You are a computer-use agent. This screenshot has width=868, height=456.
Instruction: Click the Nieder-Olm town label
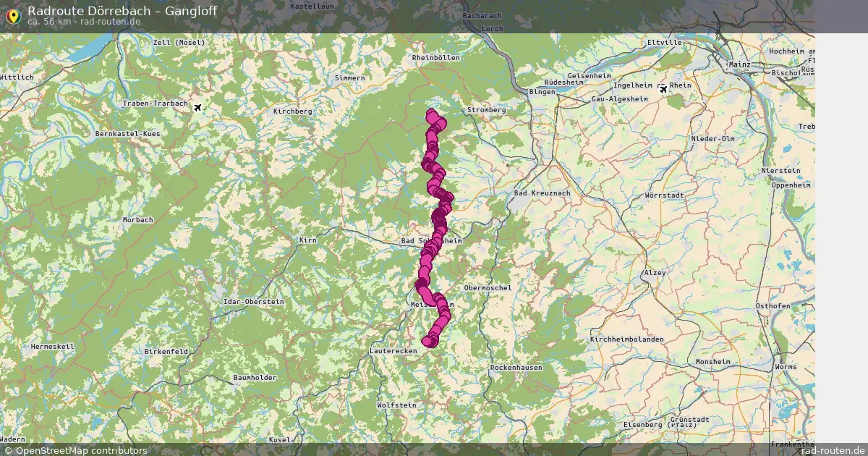pyautogui.click(x=713, y=138)
